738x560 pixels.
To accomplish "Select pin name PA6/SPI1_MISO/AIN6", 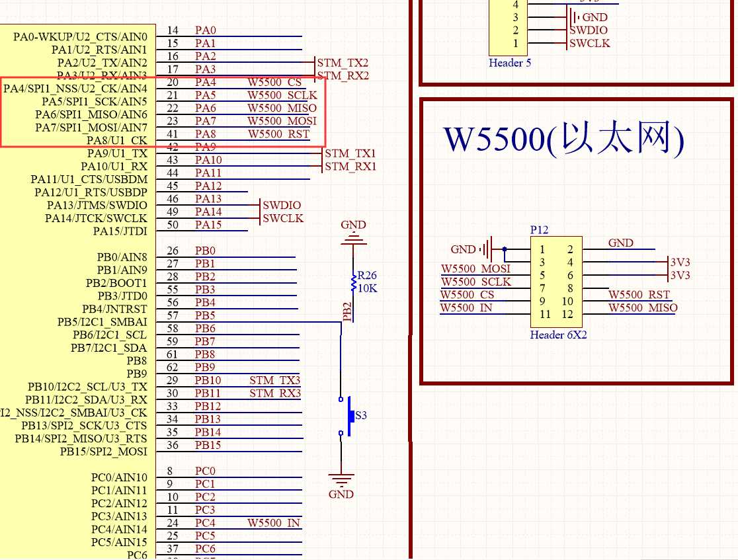I will tap(91, 114).
